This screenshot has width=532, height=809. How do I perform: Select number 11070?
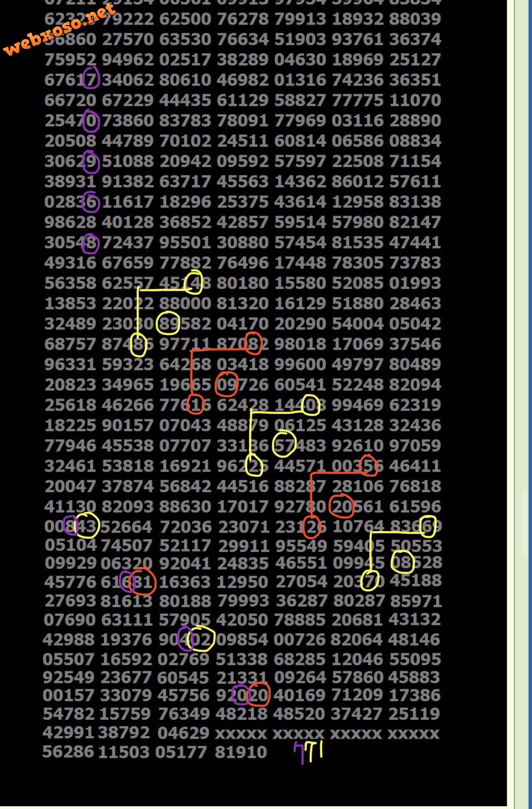tap(415, 100)
